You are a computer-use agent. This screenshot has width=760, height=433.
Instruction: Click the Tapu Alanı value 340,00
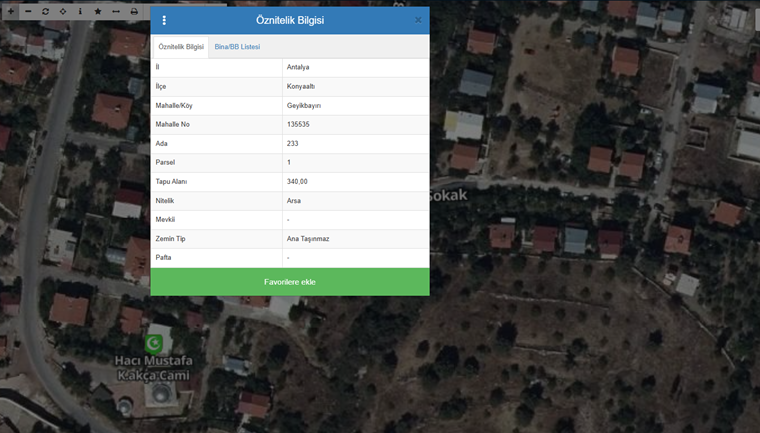click(x=297, y=182)
